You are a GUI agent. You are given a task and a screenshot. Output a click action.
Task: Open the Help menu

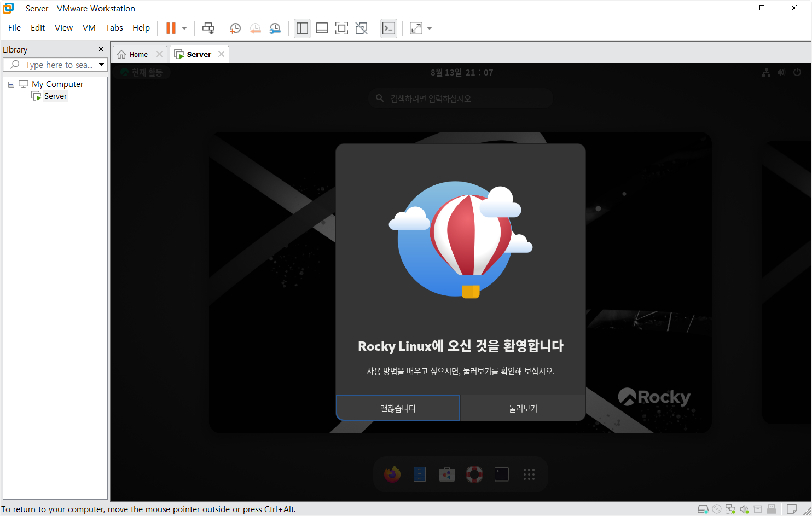pyautogui.click(x=141, y=28)
